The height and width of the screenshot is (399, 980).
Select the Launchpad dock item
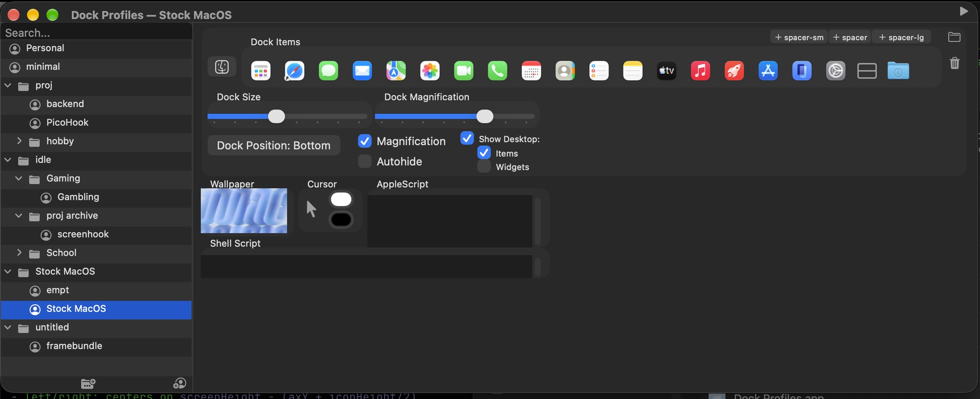[261, 71]
